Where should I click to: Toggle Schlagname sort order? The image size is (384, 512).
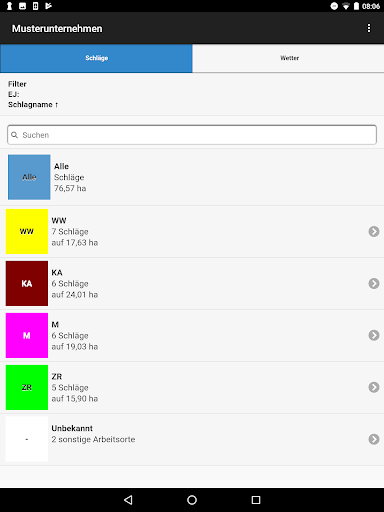click(x=33, y=105)
